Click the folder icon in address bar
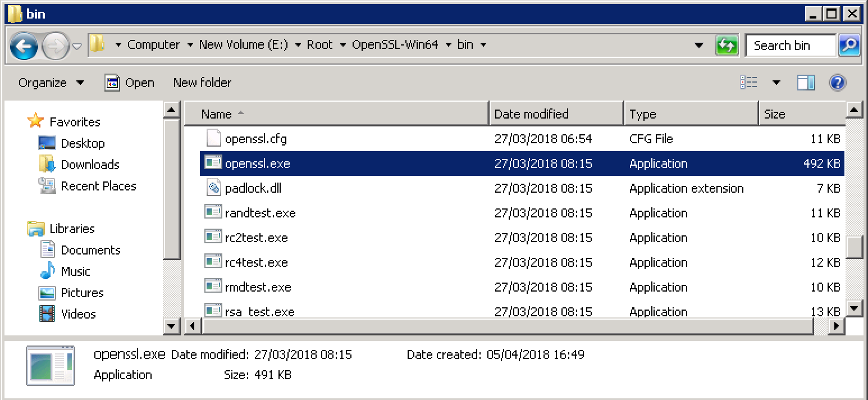The height and width of the screenshot is (400, 868). (97, 44)
